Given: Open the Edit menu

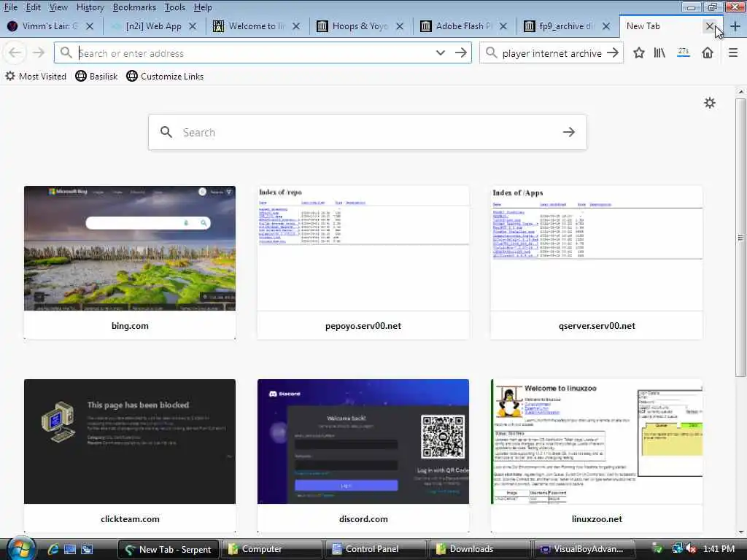Looking at the screenshot, I should tap(33, 7).
